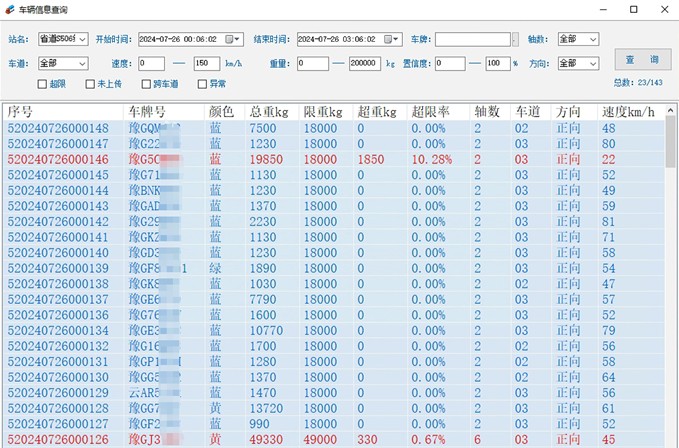Click the 总重kg column header
Viewport: 679px width, 448px height.
(x=272, y=112)
